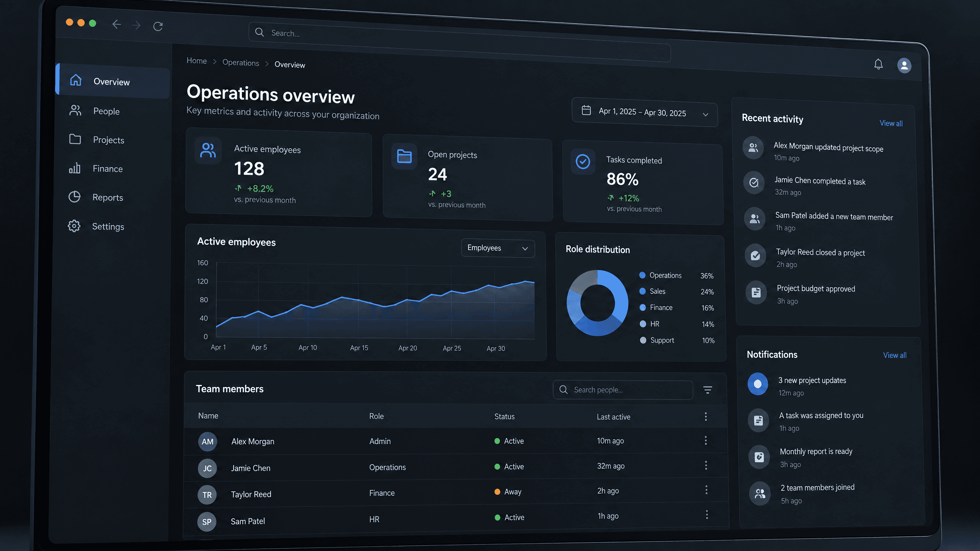Click the calendar icon in date range picker
This screenshot has width=980, height=551.
586,110
